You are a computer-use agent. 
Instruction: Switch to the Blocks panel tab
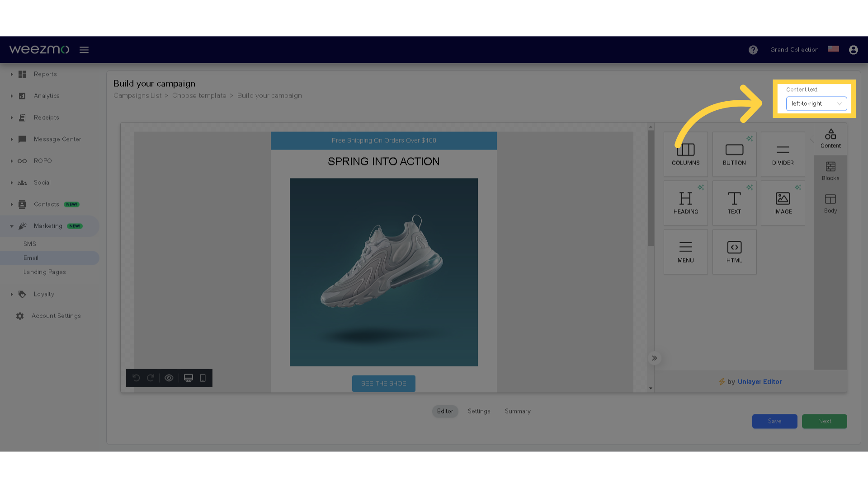830,171
